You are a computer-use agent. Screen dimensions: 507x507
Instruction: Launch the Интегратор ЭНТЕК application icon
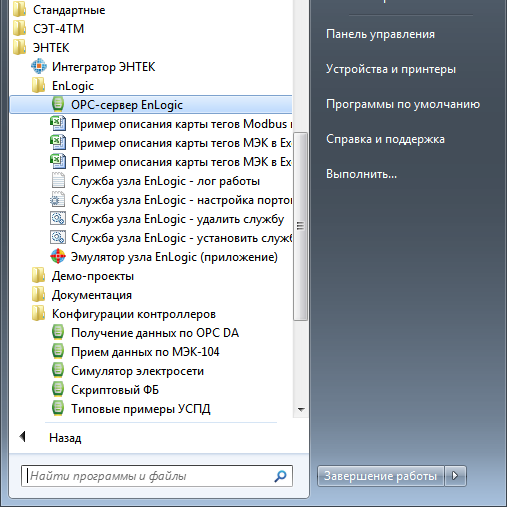[x=39, y=67]
